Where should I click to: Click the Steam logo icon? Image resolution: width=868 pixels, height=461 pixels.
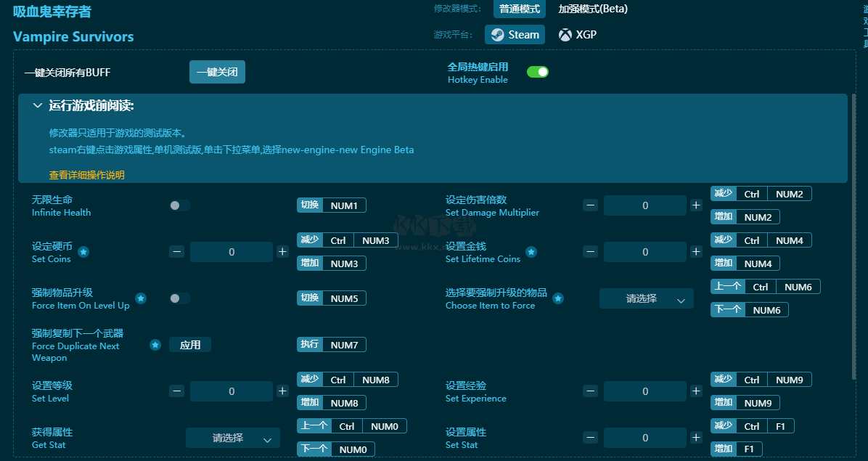(498, 35)
